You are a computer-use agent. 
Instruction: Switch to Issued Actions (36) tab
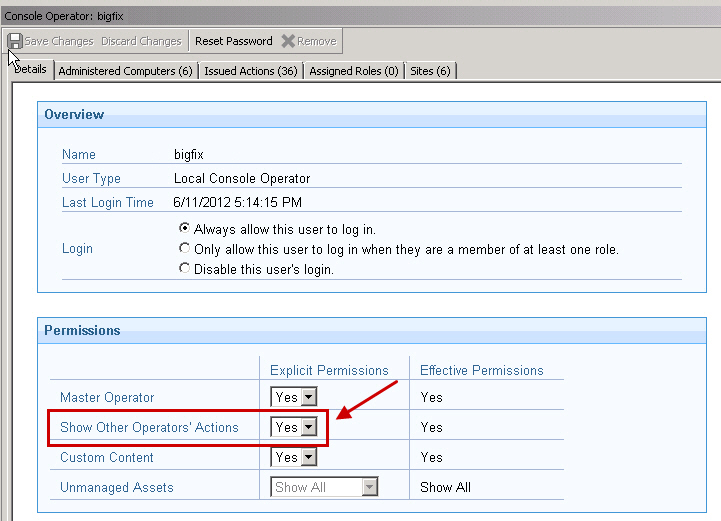point(251,71)
